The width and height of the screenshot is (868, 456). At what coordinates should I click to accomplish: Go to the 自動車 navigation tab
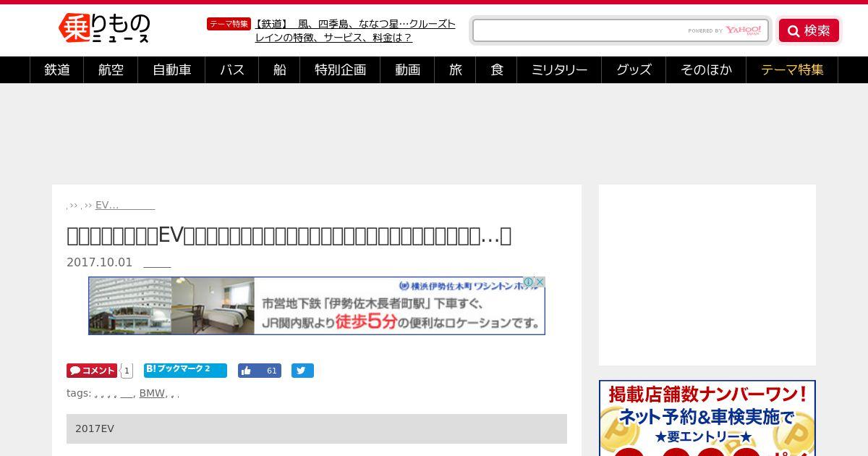172,69
